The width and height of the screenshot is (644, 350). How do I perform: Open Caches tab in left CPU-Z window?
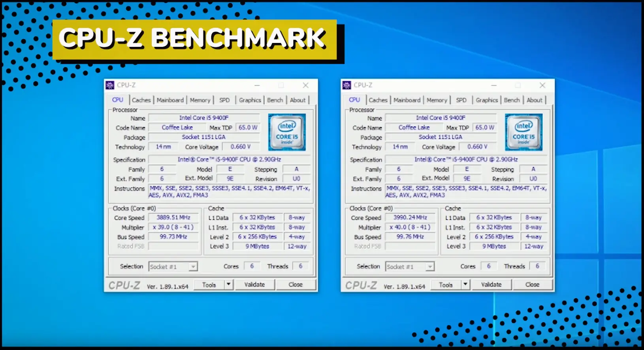(x=141, y=100)
